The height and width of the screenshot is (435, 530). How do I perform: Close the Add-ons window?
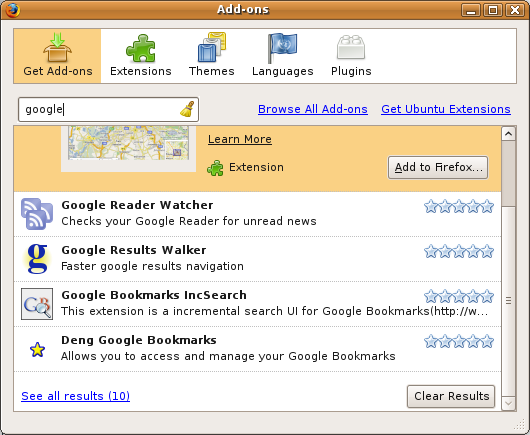point(515,10)
